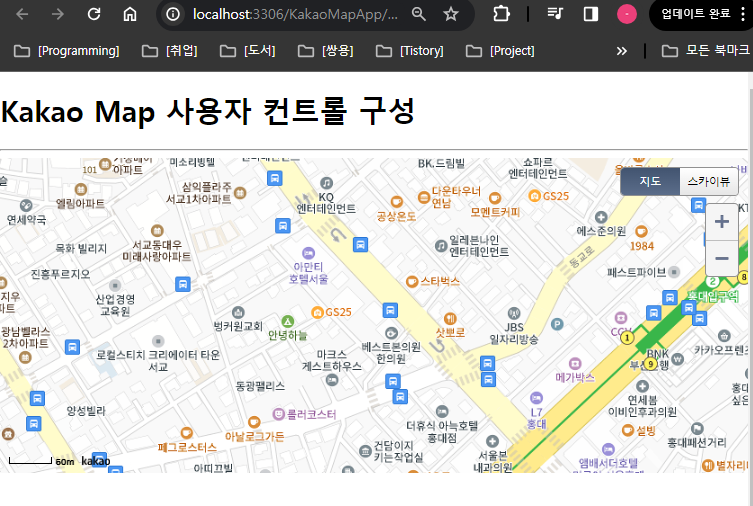View site information icon in address bar
The image size is (753, 506).
click(173, 14)
